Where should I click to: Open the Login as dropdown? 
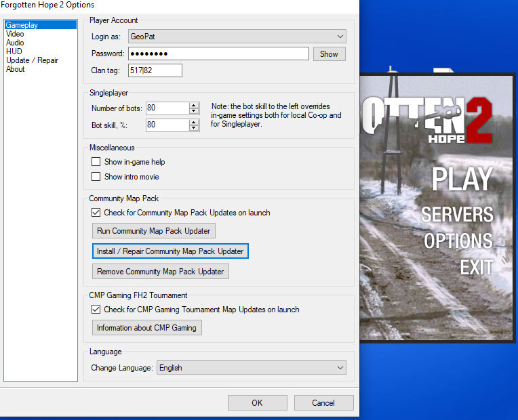[x=340, y=37]
